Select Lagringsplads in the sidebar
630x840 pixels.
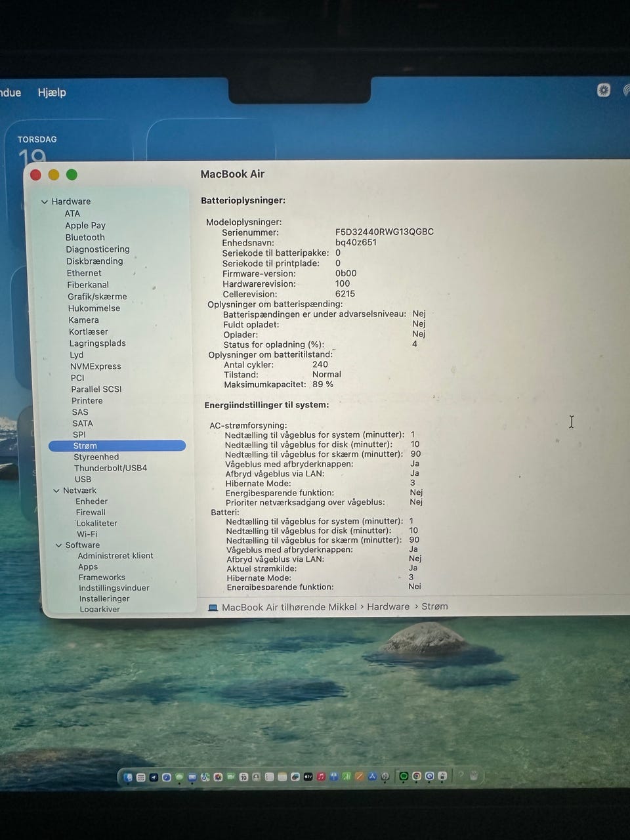[x=98, y=343]
